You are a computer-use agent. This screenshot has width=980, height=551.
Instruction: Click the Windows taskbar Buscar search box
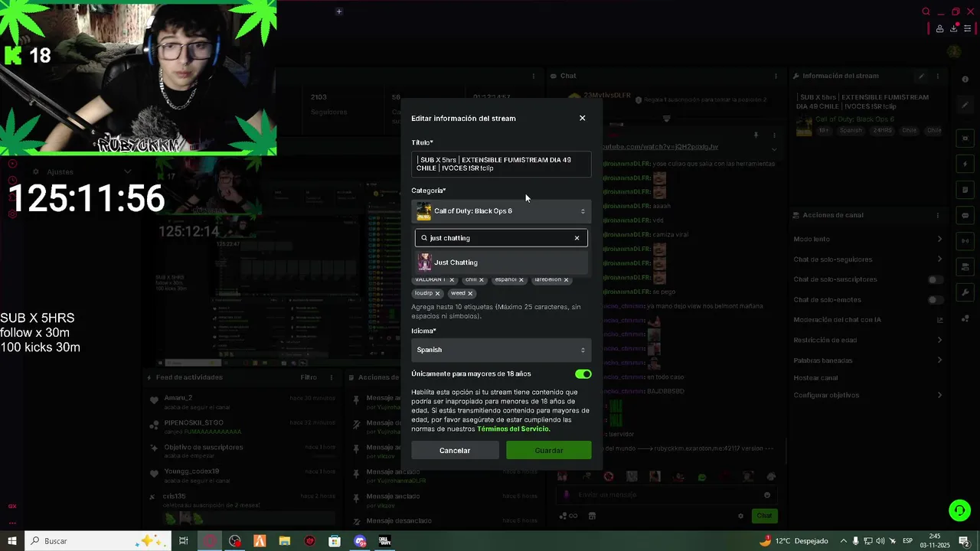(98, 541)
